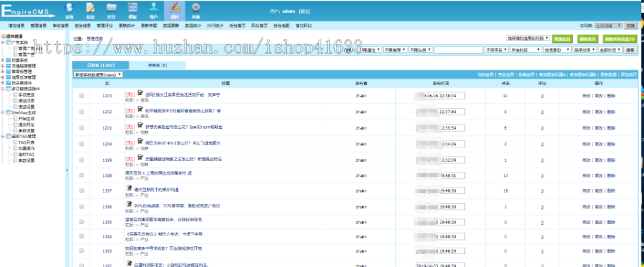Click the green 刷新首页 button
This screenshot has width=644, height=267.
coord(588,39)
